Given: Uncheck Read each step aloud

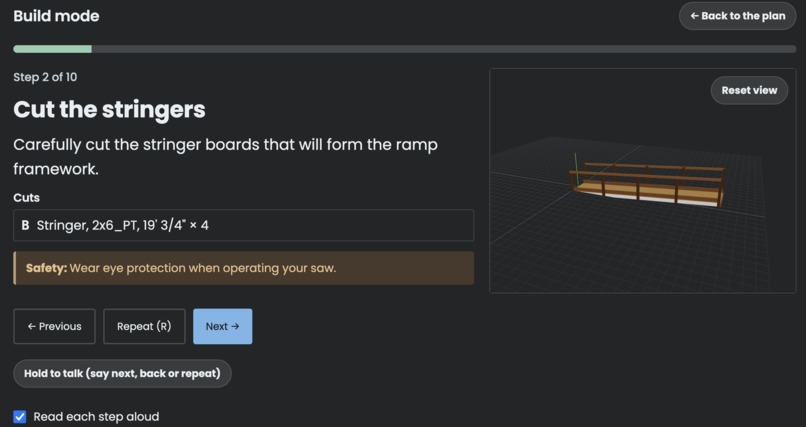Looking at the screenshot, I should (x=20, y=417).
